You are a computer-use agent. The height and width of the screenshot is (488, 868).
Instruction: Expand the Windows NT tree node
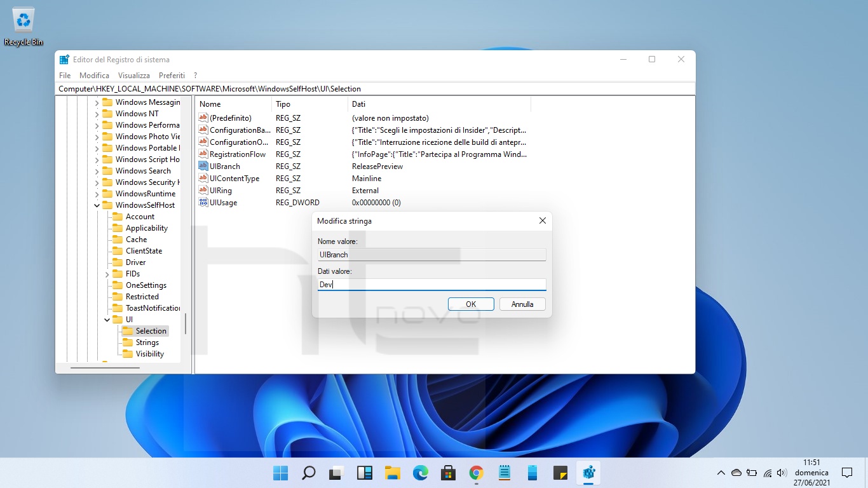click(97, 114)
